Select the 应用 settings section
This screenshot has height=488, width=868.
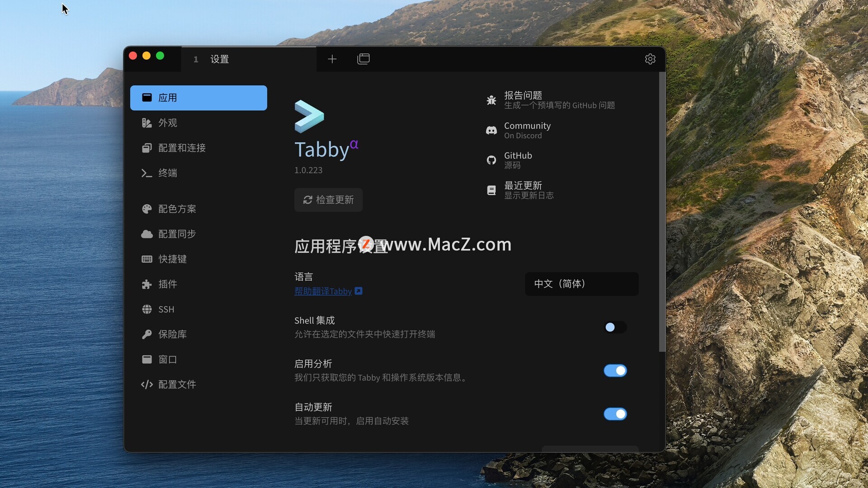pos(198,98)
